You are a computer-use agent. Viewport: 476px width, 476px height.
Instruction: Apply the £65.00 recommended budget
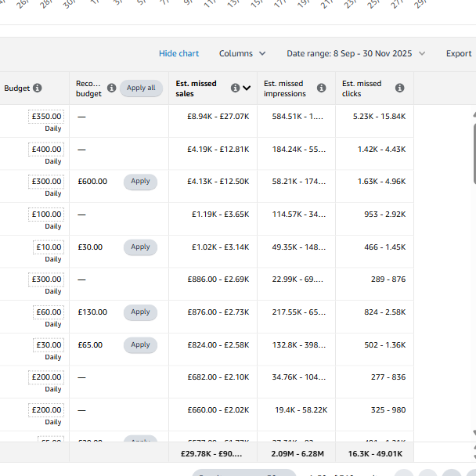pos(140,345)
